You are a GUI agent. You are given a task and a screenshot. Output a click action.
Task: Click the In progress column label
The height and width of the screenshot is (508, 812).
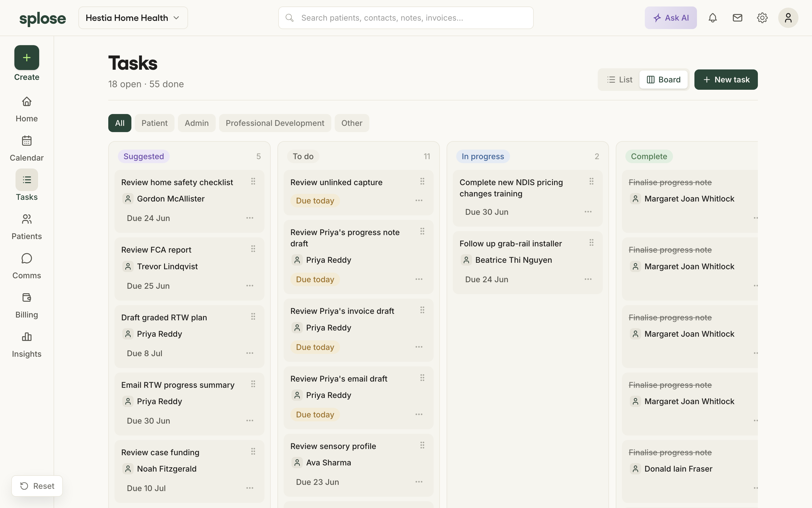(x=482, y=156)
